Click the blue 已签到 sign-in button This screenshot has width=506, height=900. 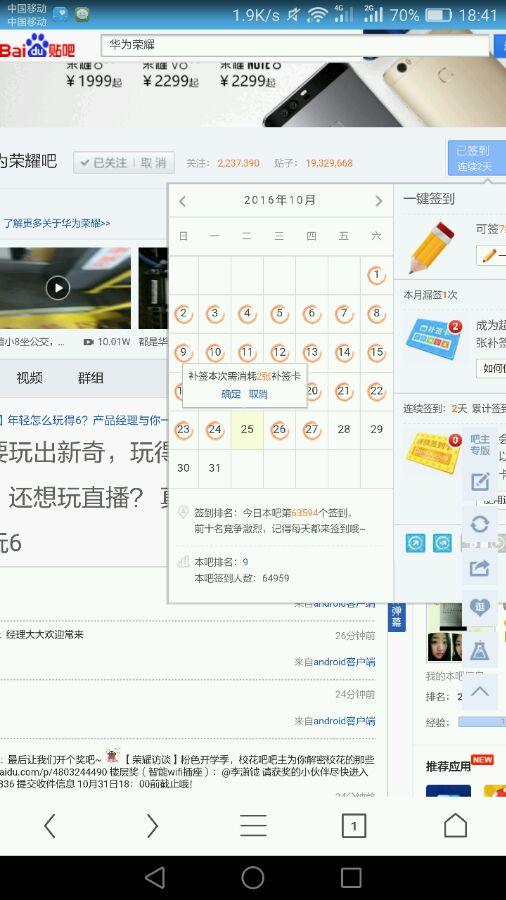pyautogui.click(x=476, y=158)
